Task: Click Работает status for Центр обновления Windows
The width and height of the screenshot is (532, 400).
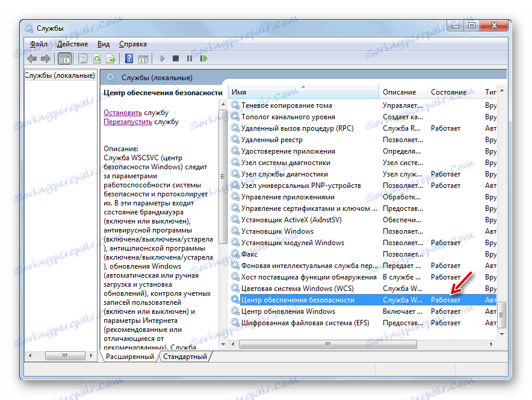Action: (445, 311)
